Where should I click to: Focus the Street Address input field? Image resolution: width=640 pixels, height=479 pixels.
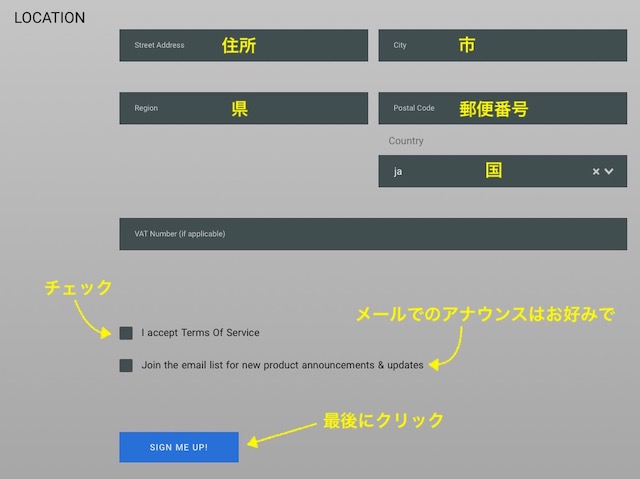[x=243, y=45]
